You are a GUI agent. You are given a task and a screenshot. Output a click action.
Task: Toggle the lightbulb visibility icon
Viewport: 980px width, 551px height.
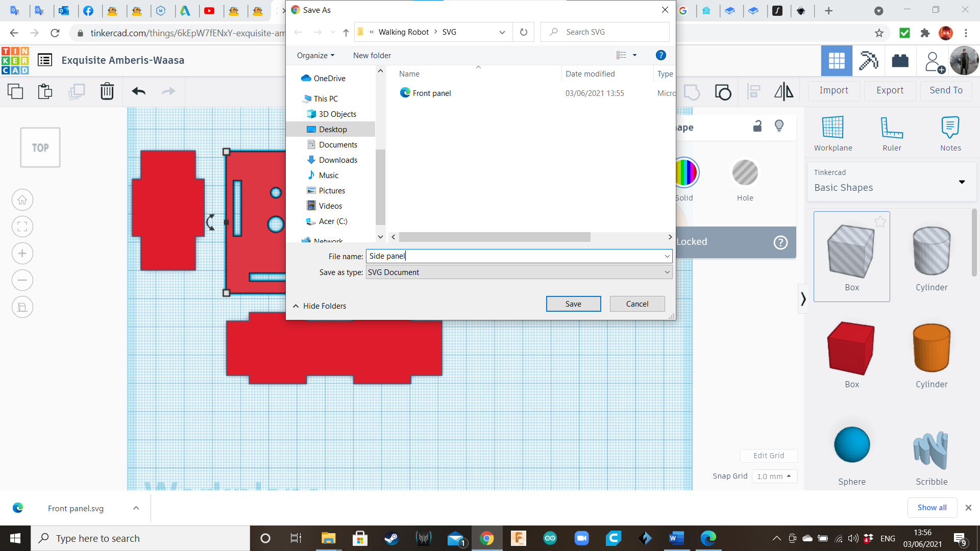point(779,126)
